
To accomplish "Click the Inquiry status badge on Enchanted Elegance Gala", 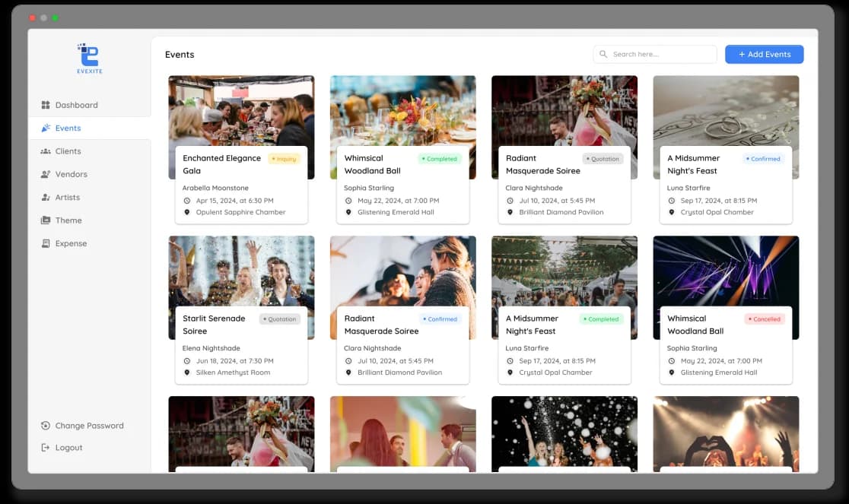I will click(282, 159).
